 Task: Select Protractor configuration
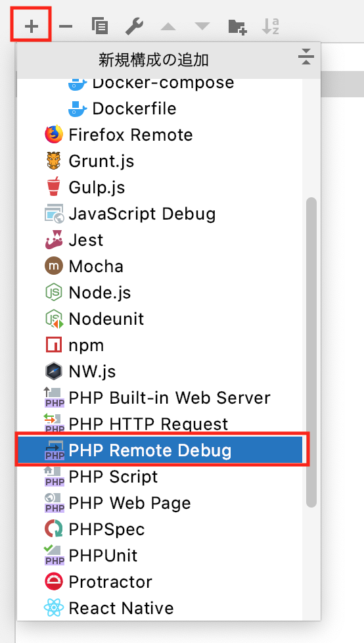pos(160,581)
